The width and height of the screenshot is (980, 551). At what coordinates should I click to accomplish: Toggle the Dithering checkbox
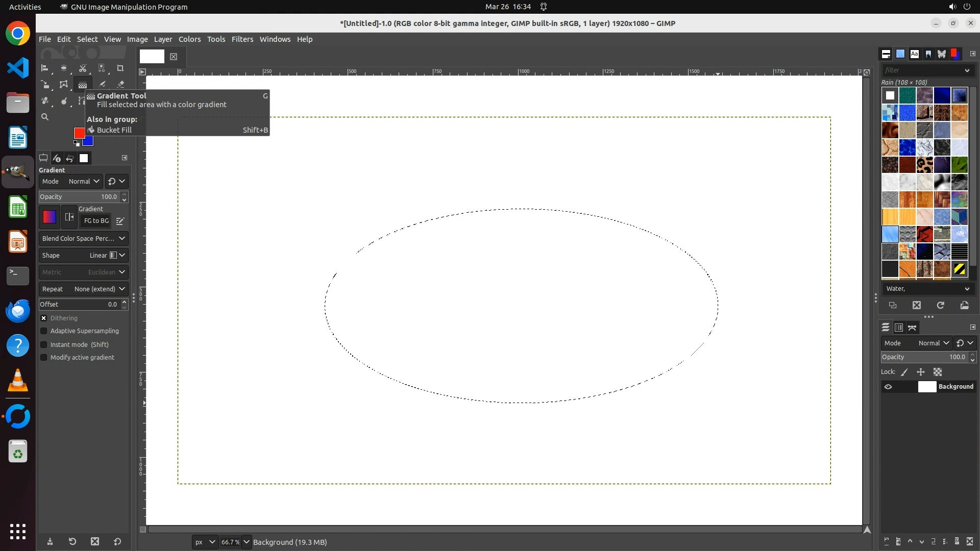pyautogui.click(x=44, y=318)
